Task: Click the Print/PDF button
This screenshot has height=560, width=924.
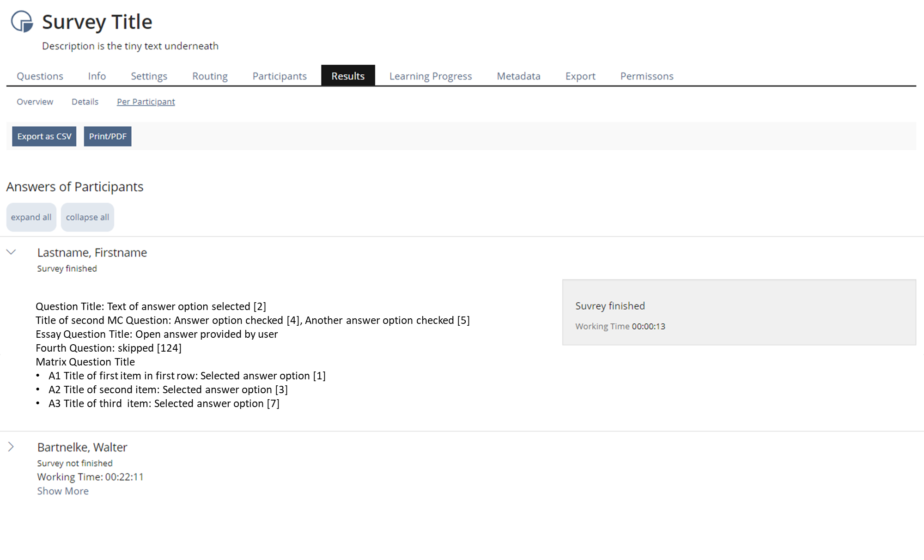Action: point(108,136)
